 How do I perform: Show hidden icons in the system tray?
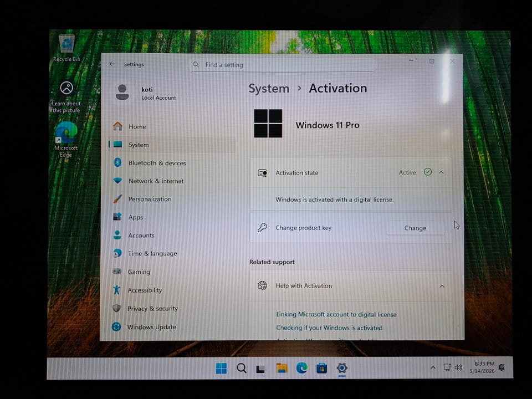[x=433, y=367]
